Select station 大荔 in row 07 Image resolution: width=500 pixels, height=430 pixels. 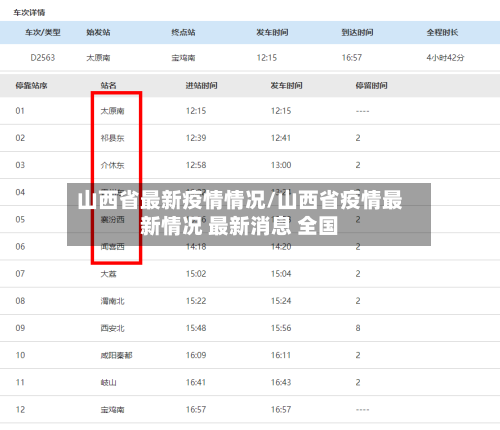(109, 274)
